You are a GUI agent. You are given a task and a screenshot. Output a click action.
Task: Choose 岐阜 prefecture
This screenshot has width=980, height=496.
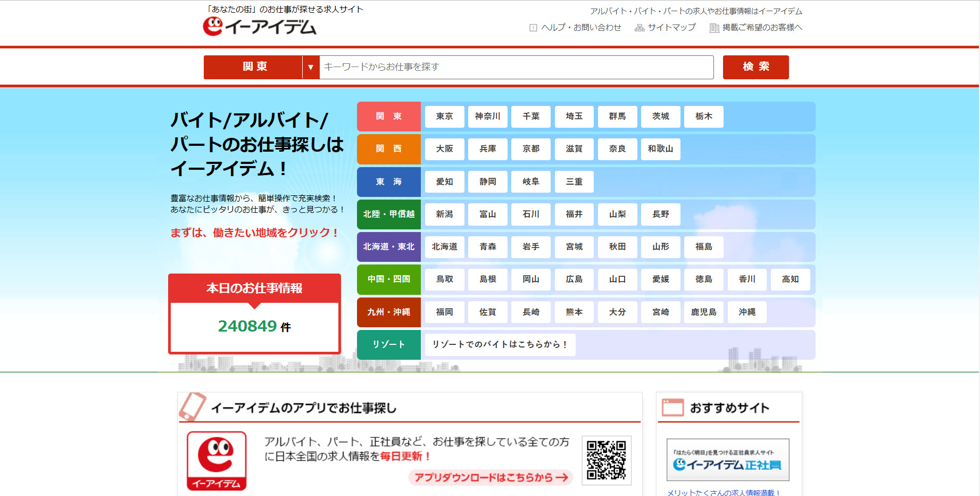(531, 182)
